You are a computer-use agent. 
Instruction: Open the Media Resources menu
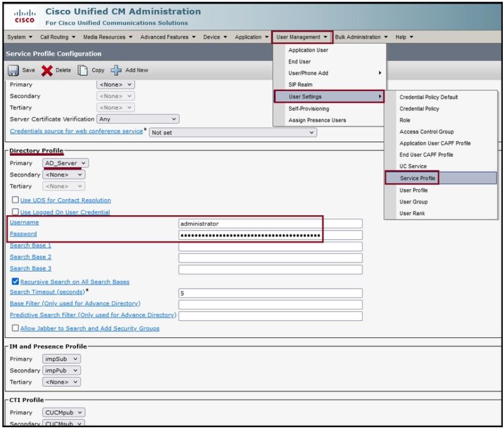pos(107,37)
